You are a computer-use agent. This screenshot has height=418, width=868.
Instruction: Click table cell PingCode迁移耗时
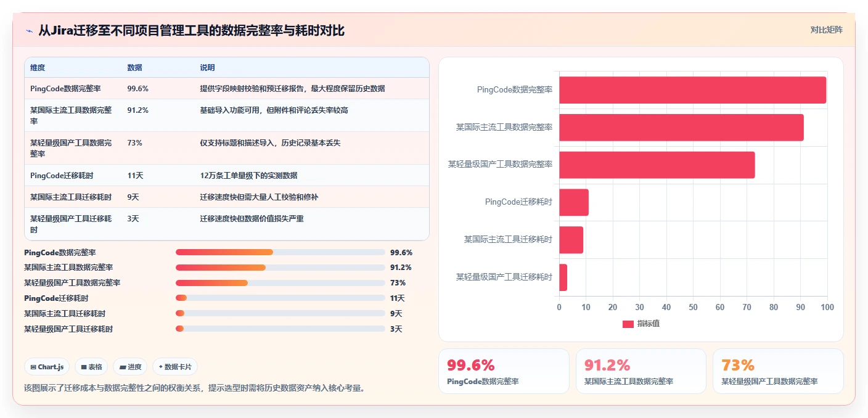(62, 176)
